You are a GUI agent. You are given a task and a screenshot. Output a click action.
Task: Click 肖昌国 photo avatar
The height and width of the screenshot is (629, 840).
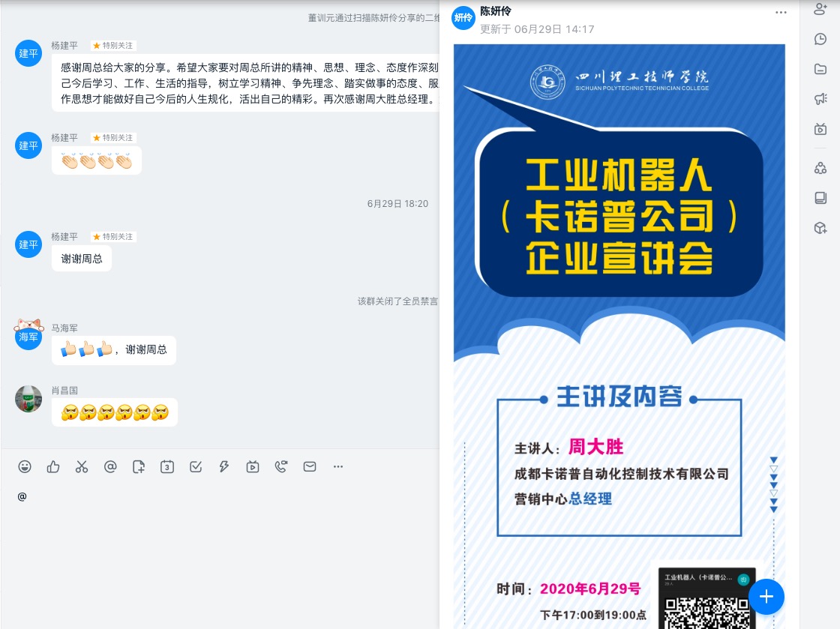tap(28, 399)
